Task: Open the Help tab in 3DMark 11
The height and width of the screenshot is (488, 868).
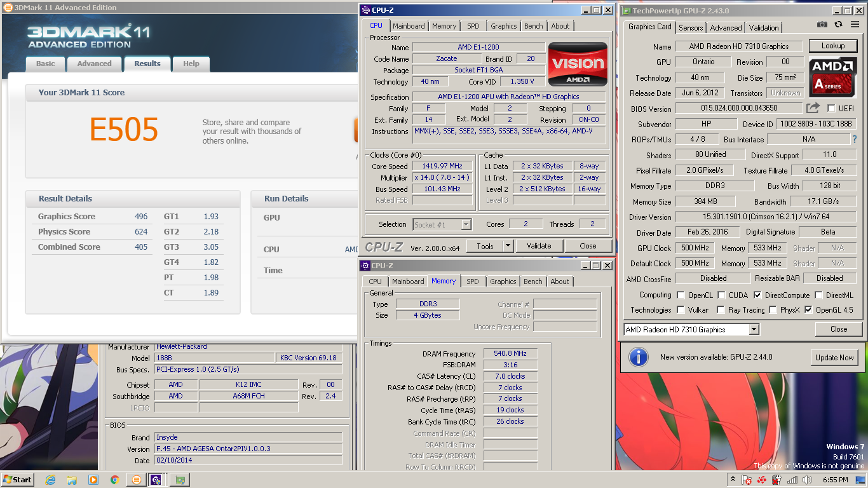Action: coord(191,64)
